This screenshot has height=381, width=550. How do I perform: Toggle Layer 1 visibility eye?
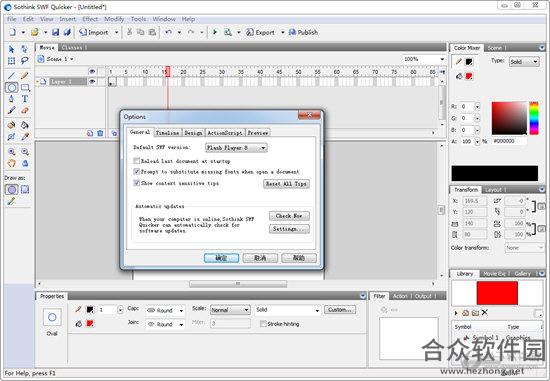92,82
